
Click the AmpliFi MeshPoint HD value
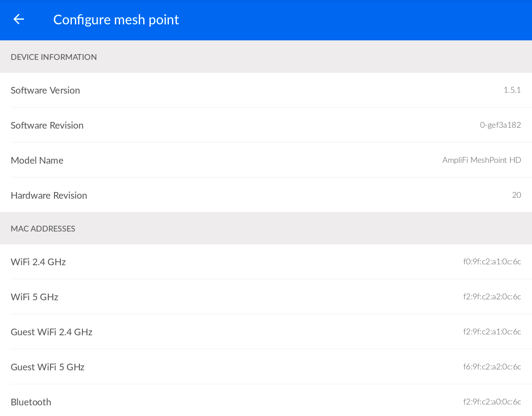[481, 160]
